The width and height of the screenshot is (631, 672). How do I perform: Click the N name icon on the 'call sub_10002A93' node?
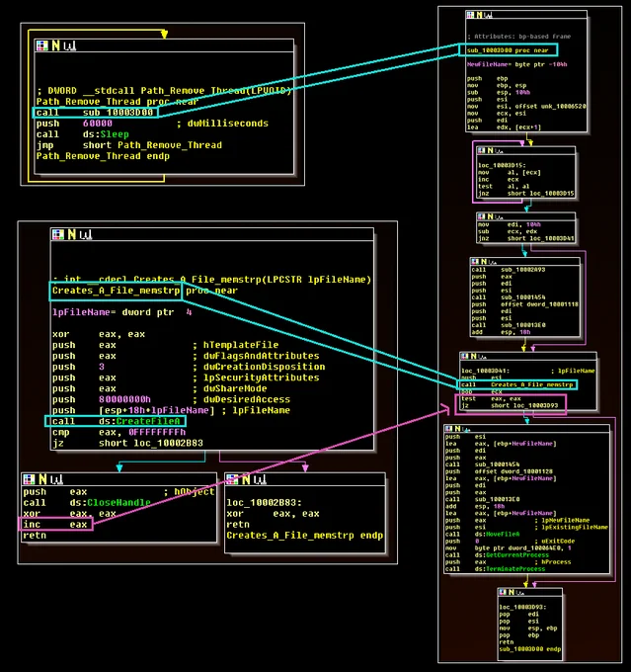tap(484, 262)
